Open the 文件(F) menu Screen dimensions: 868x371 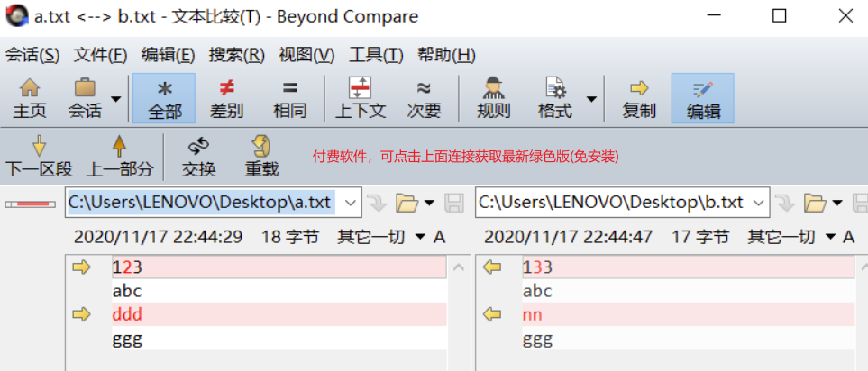(x=100, y=55)
